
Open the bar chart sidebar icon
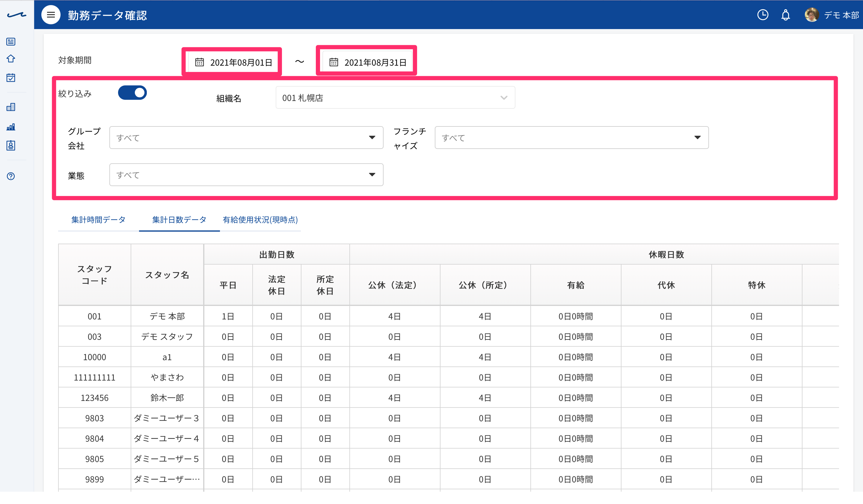pos(11,127)
